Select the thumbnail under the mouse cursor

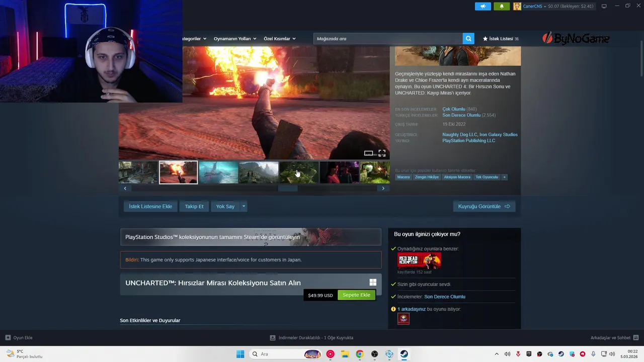(x=299, y=172)
